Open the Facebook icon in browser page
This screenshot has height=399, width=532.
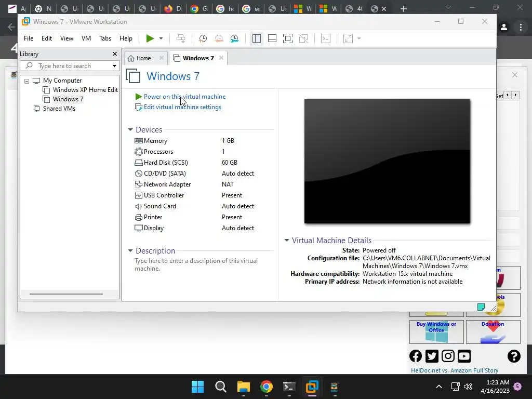[x=416, y=356]
